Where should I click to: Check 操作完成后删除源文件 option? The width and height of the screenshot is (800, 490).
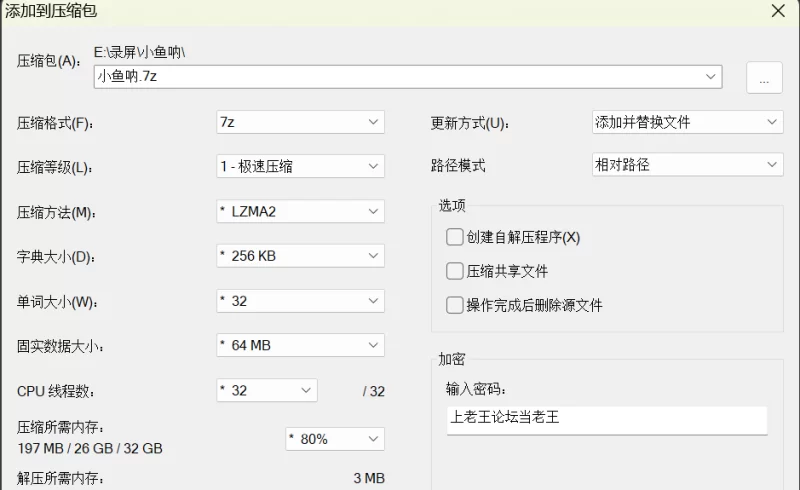click(x=455, y=305)
